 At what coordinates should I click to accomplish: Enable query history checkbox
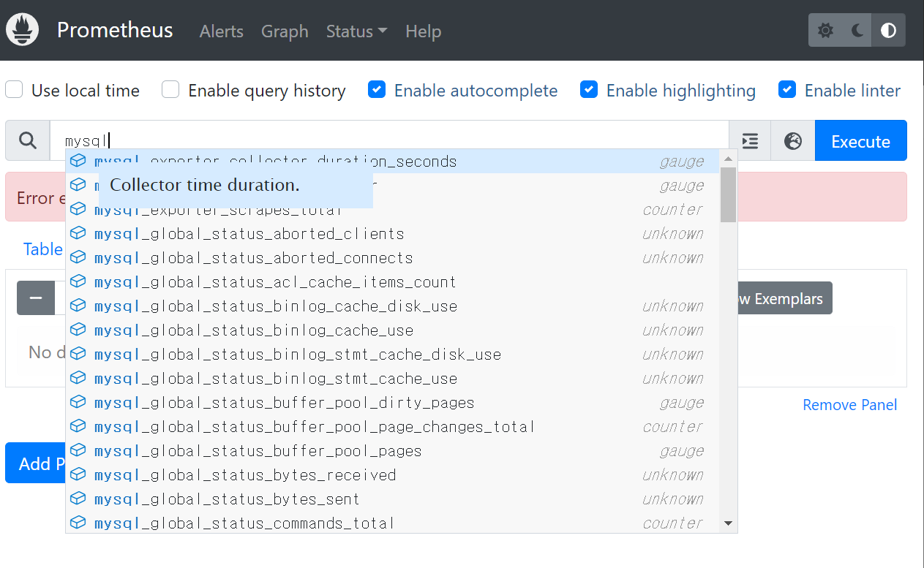point(170,90)
